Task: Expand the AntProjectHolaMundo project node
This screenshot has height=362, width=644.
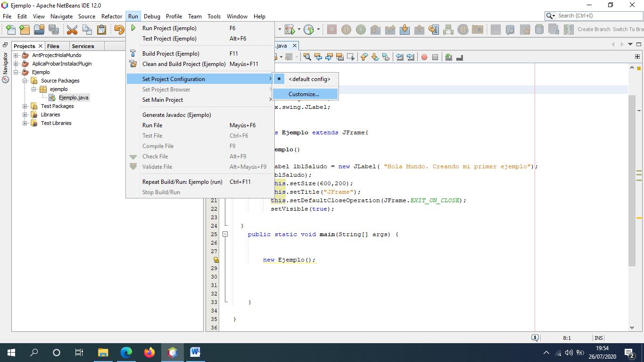Action: 16,55
